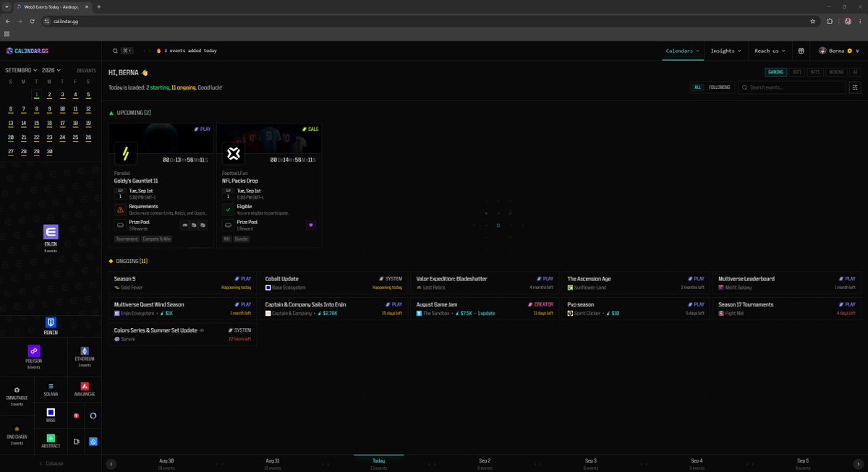Viewport: 868px width, 472px height.
Task: Open the Reach us dropdown menu
Action: click(x=770, y=51)
